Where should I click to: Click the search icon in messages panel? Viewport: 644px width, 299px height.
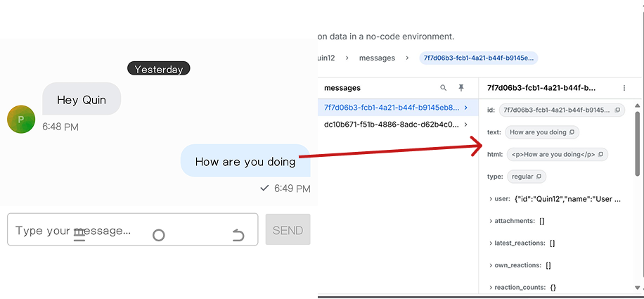coord(443,88)
